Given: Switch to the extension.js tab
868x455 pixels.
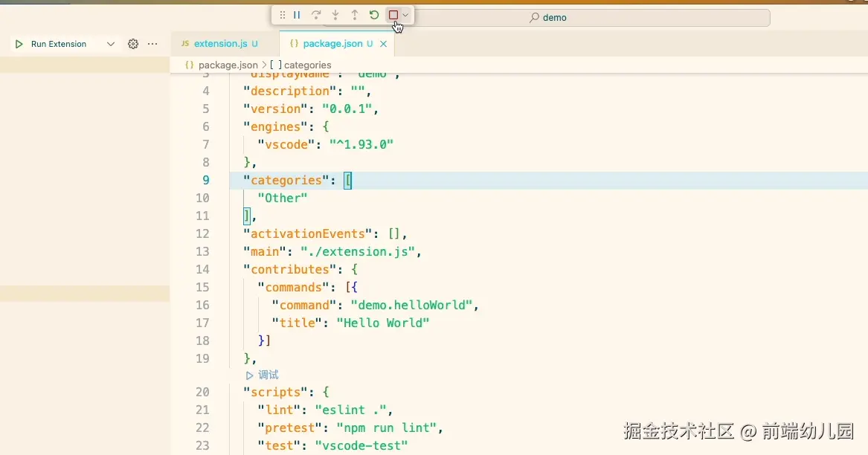Looking at the screenshot, I should tap(219, 43).
